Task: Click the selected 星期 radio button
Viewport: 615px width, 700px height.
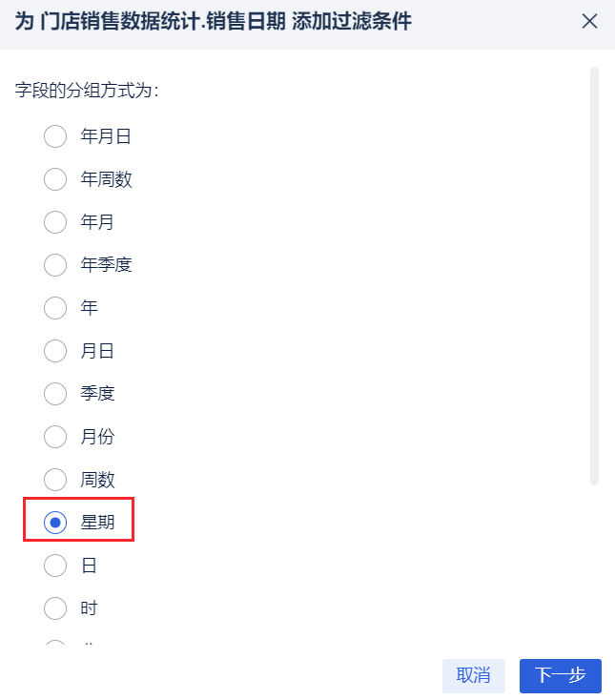Action: click(55, 523)
